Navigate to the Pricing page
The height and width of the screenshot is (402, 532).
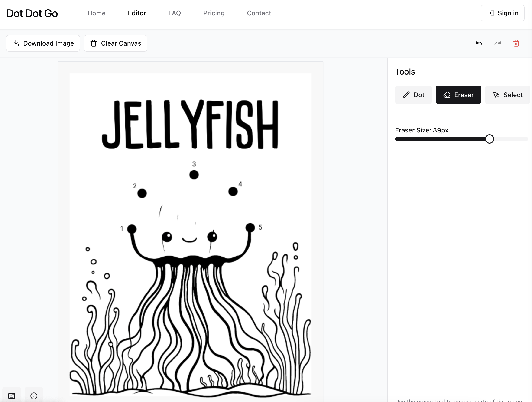214,13
